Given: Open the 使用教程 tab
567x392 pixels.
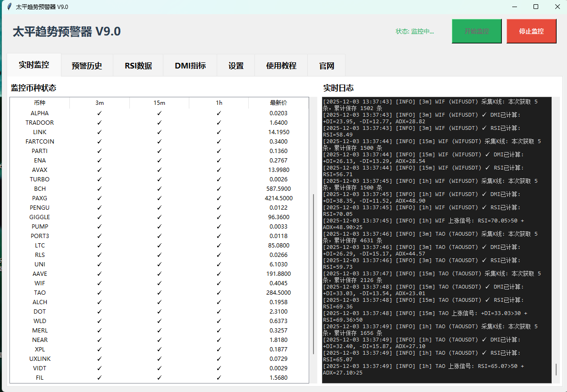Looking at the screenshot, I should point(281,66).
